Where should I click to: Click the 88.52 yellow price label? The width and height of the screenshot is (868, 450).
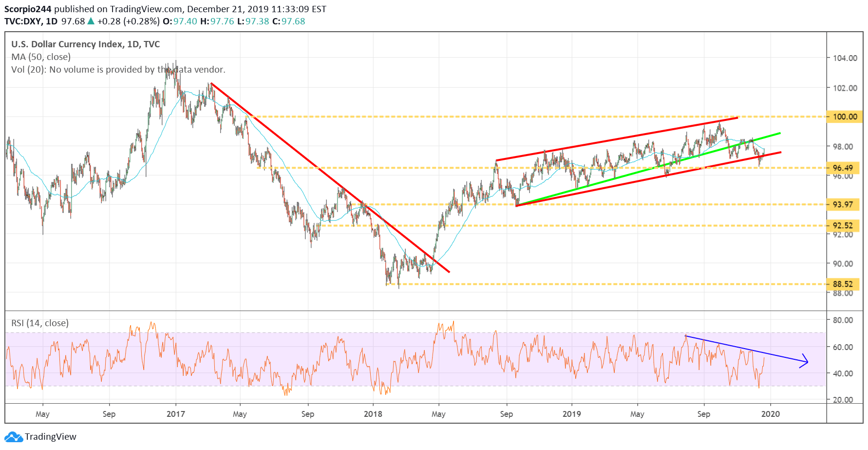click(x=843, y=284)
